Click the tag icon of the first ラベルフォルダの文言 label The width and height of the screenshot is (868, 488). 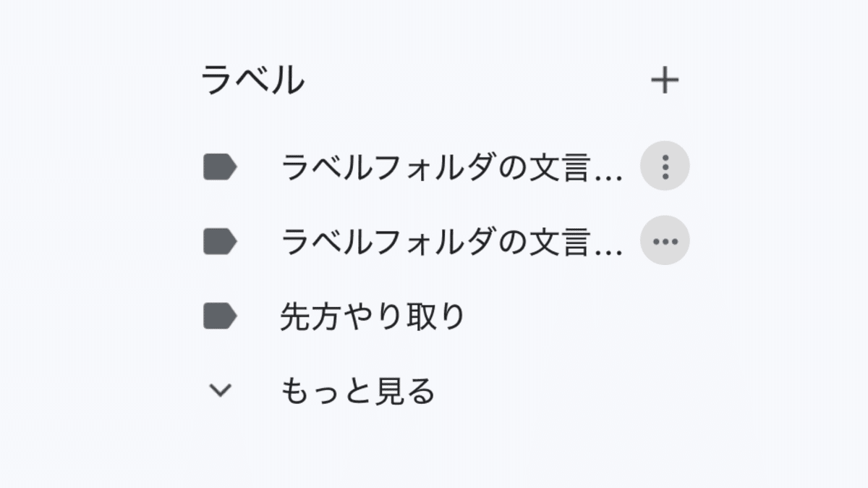pyautogui.click(x=220, y=167)
